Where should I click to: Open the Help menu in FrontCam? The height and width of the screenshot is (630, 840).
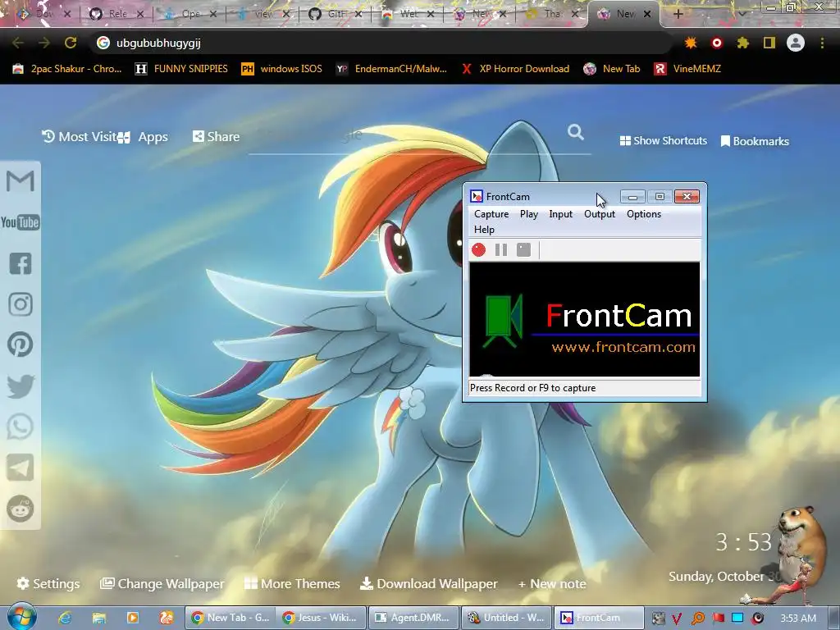point(484,230)
